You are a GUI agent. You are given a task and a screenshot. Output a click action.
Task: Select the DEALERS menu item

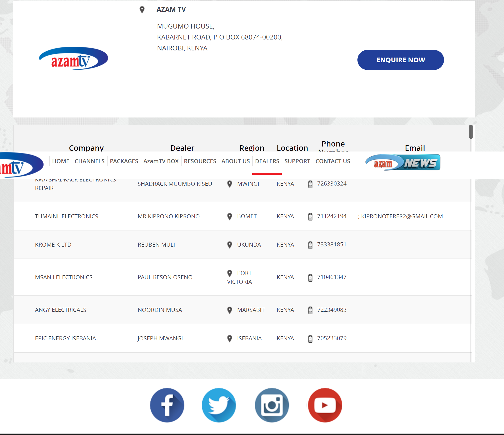click(267, 161)
